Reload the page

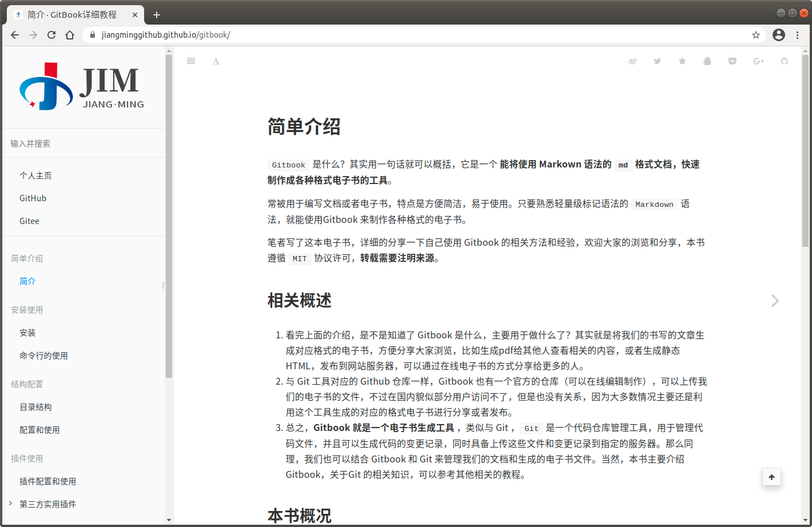click(51, 35)
